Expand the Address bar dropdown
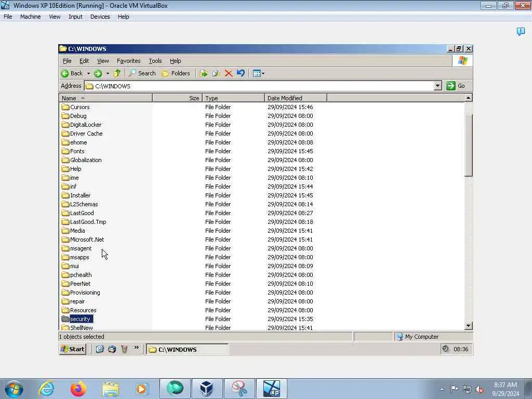 tap(437, 86)
